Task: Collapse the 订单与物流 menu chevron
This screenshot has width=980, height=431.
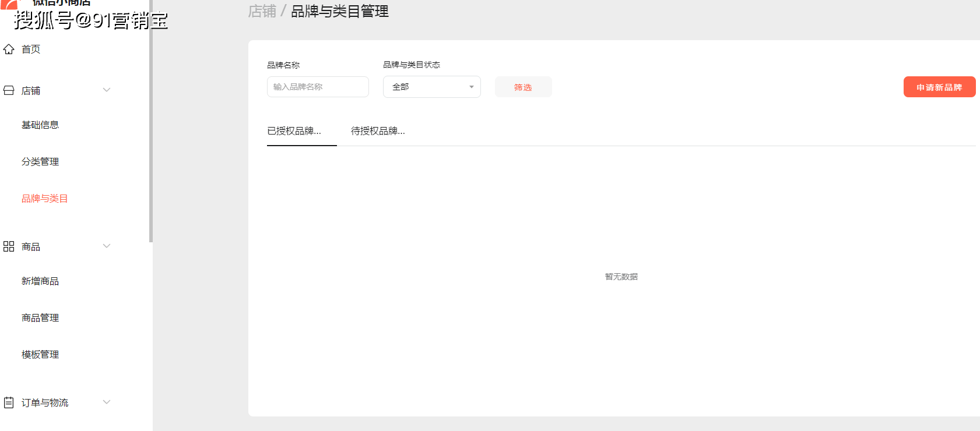Action: click(x=107, y=402)
